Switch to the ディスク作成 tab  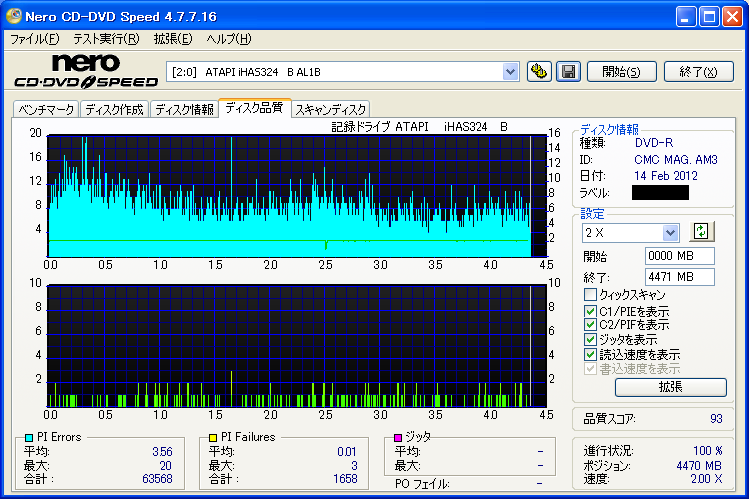click(115, 109)
